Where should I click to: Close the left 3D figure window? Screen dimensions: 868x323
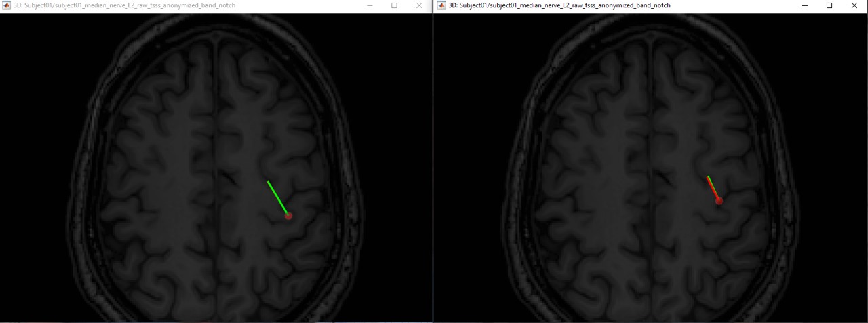tap(419, 5)
